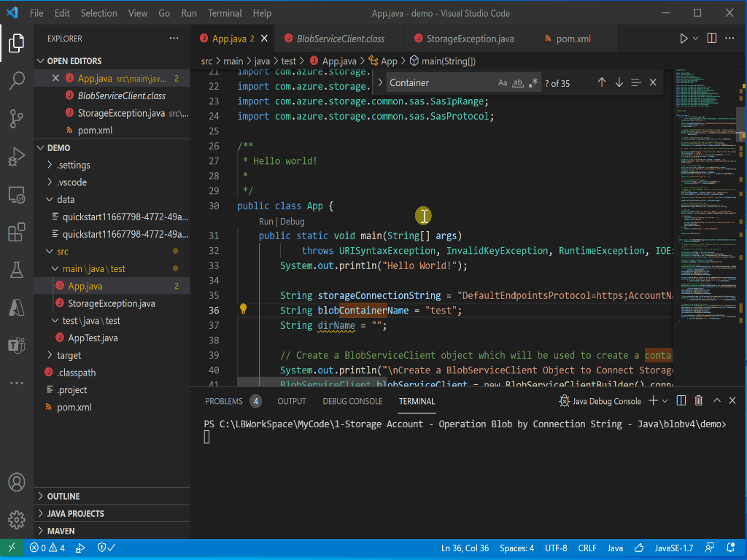
Task: Toggle Match Whole Word in find widget
Action: pos(518,83)
